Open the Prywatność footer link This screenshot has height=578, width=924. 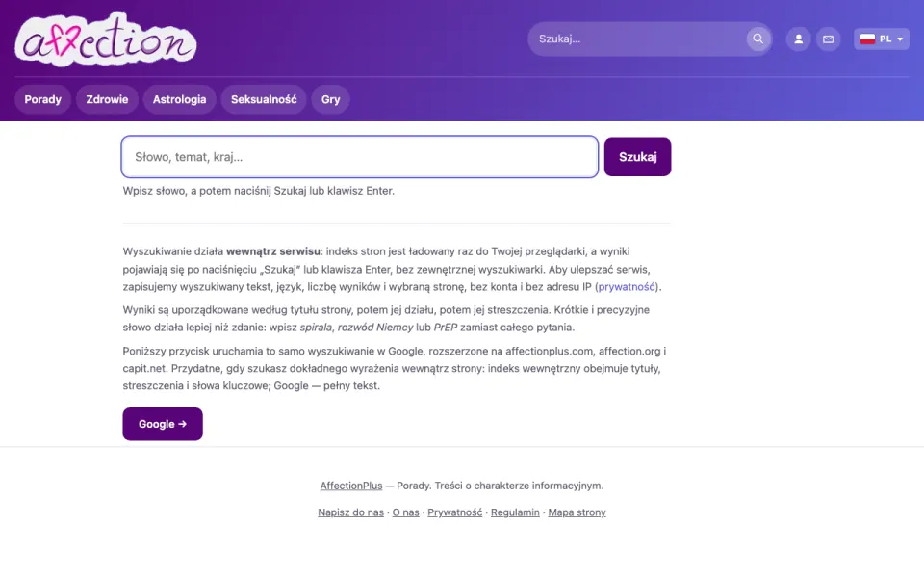455,512
